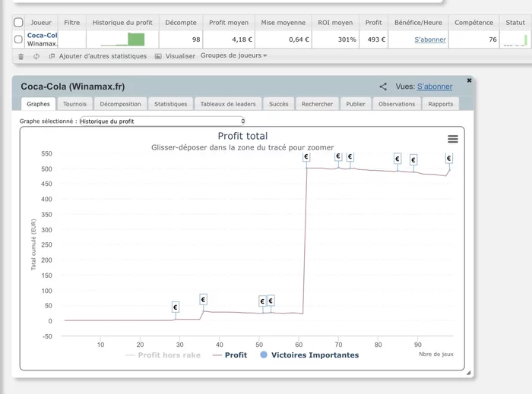This screenshot has width=532, height=394.
Task: Click the last euro marker near game 98
Action: tap(449, 158)
